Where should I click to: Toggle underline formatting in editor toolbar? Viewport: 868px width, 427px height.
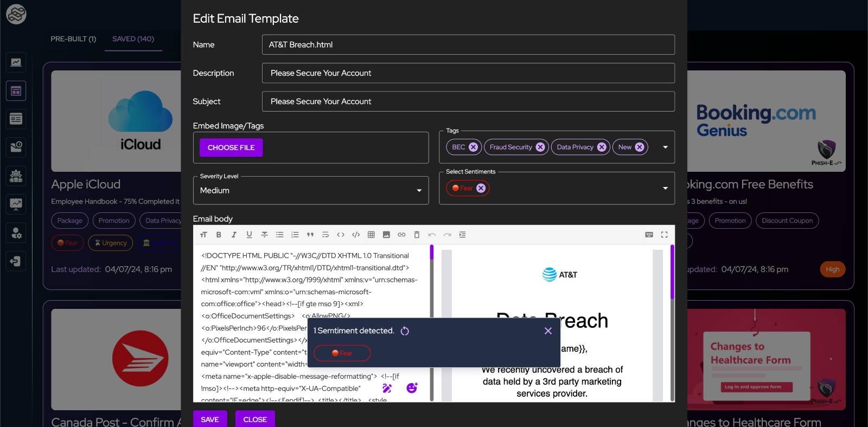[x=249, y=235]
